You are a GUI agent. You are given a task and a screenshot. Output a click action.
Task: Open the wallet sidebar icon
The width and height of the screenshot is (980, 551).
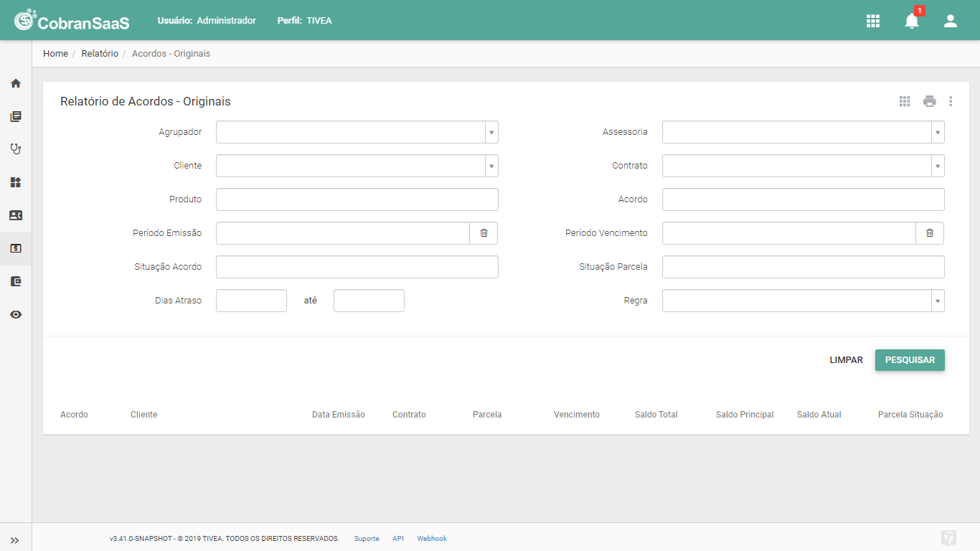tap(16, 281)
